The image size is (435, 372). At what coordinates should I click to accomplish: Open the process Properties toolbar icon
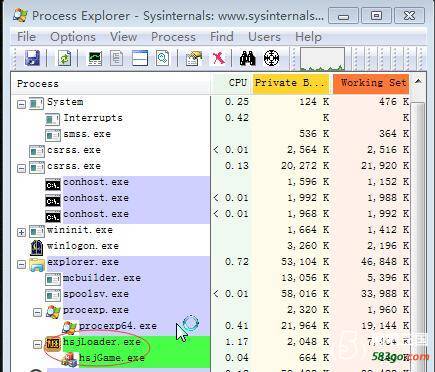pos(194,58)
